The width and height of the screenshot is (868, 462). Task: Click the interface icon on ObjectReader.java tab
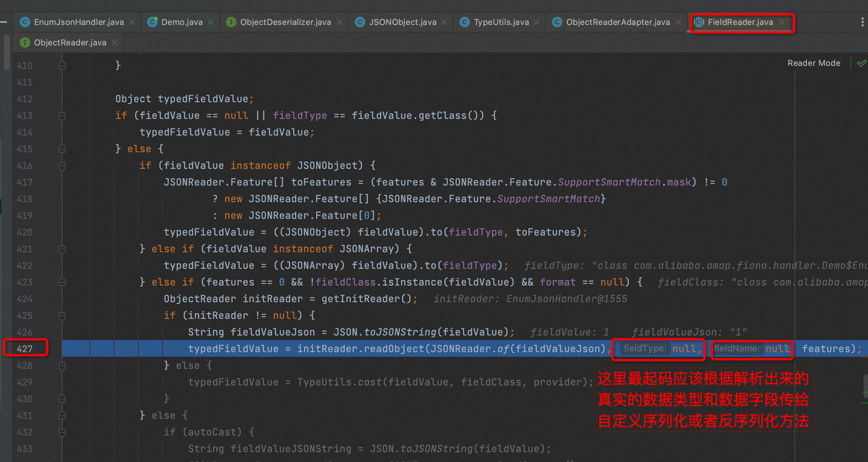[x=24, y=42]
